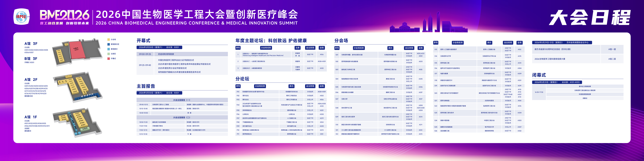Click 高性能医疗器械2025年度创新发展报告发布仪式 line
Screen dimensions: 644x161
click(179, 72)
